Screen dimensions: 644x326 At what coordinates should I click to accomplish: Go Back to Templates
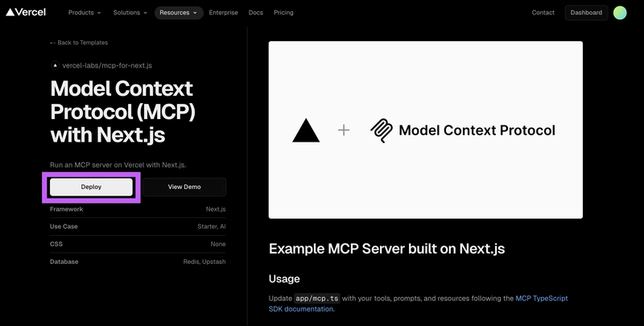[x=79, y=43]
